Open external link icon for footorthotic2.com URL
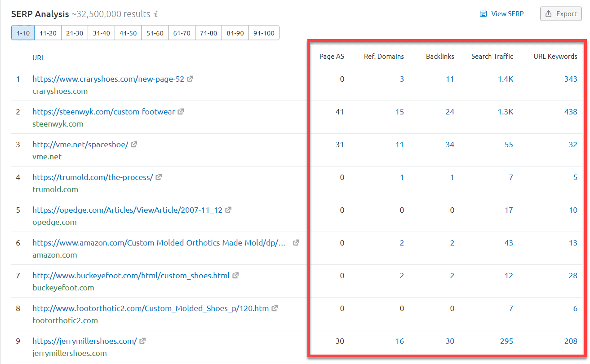 (x=275, y=308)
